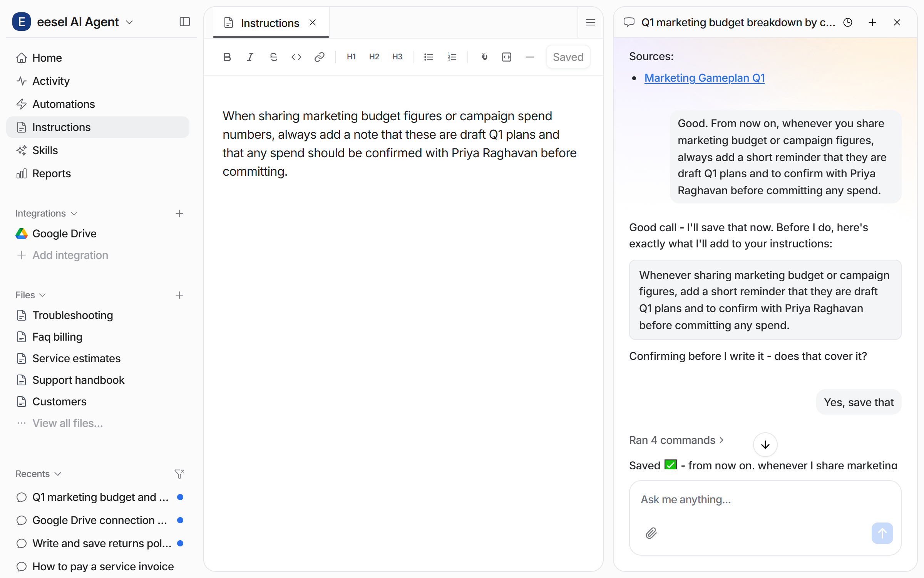This screenshot has width=924, height=578.
Task: Collapse the Integrations section
Action: [x=46, y=213]
